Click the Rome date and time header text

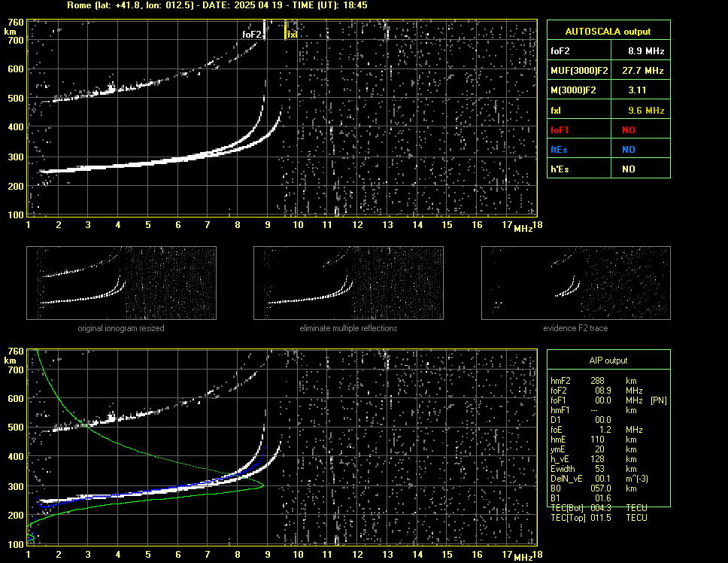[x=217, y=5]
